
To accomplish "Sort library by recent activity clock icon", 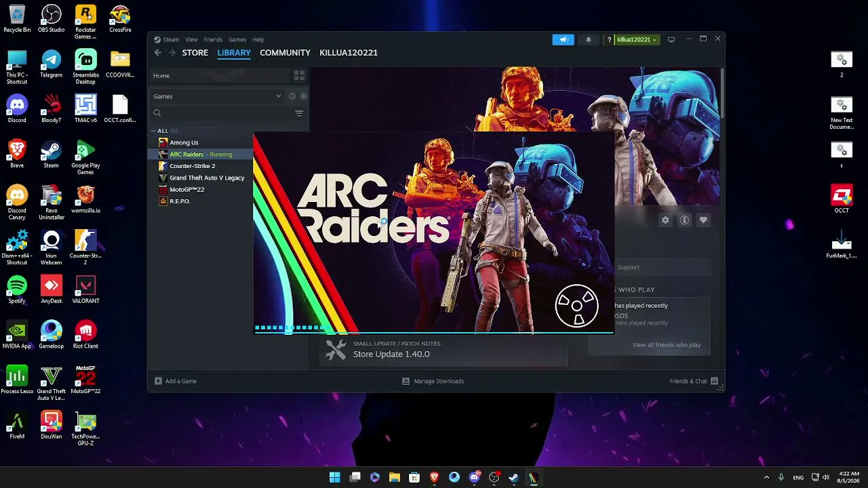I will point(292,96).
